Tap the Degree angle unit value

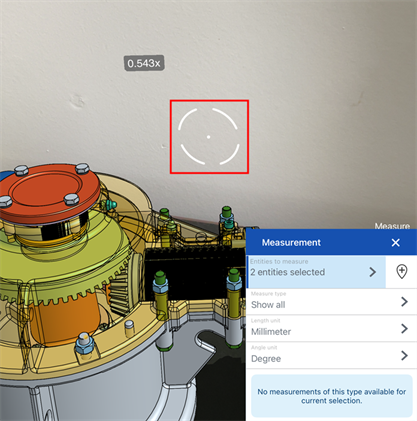click(x=266, y=359)
